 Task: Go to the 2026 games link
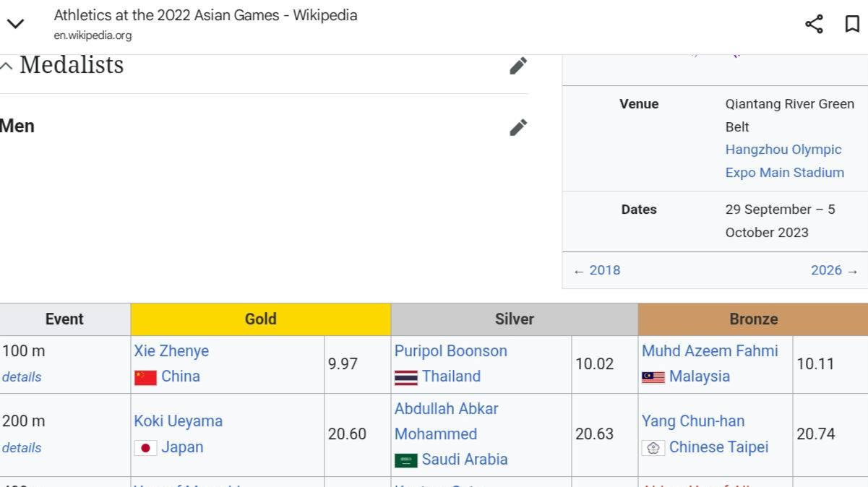coord(826,270)
